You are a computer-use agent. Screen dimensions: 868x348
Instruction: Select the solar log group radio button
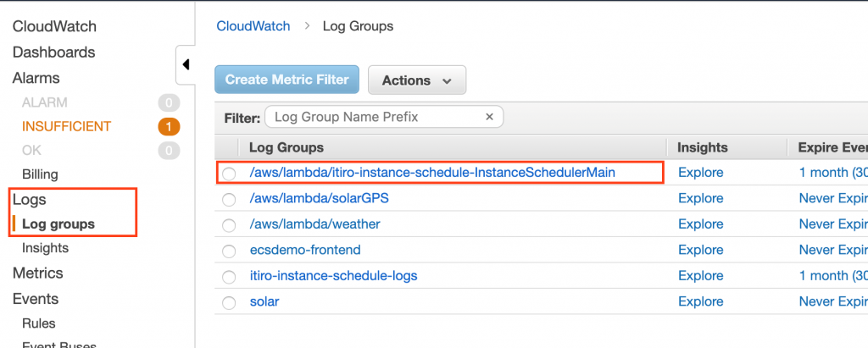tap(229, 302)
